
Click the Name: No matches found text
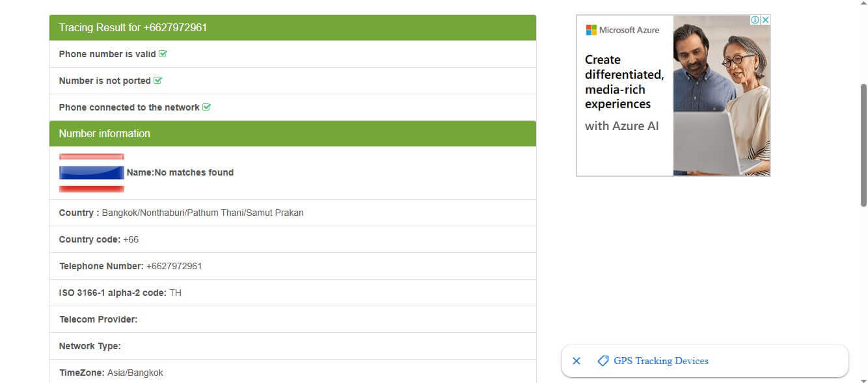point(180,173)
